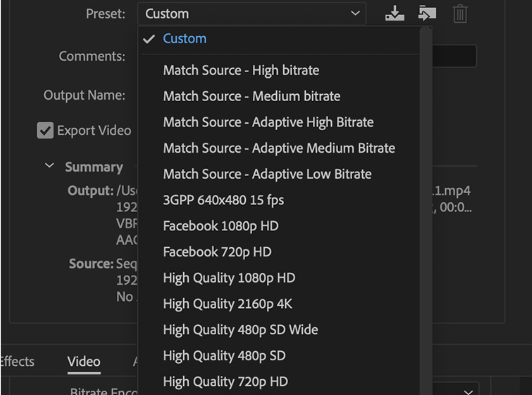This screenshot has width=532, height=395.
Task: Select Match Source - High bitrate preset
Action: [241, 70]
